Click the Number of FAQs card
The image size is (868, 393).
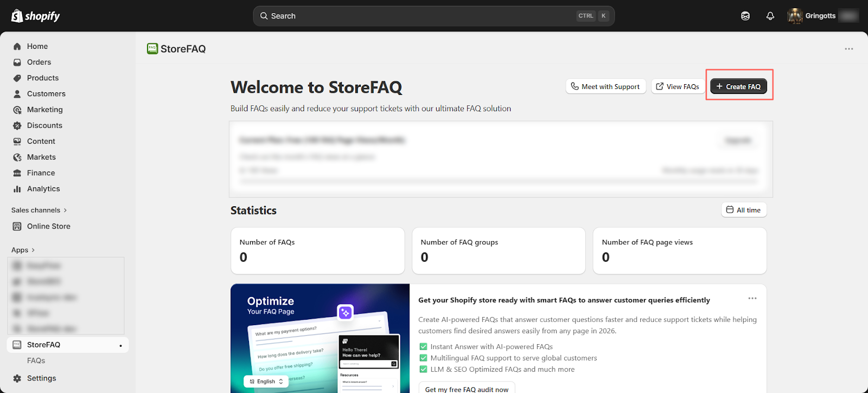click(x=318, y=251)
